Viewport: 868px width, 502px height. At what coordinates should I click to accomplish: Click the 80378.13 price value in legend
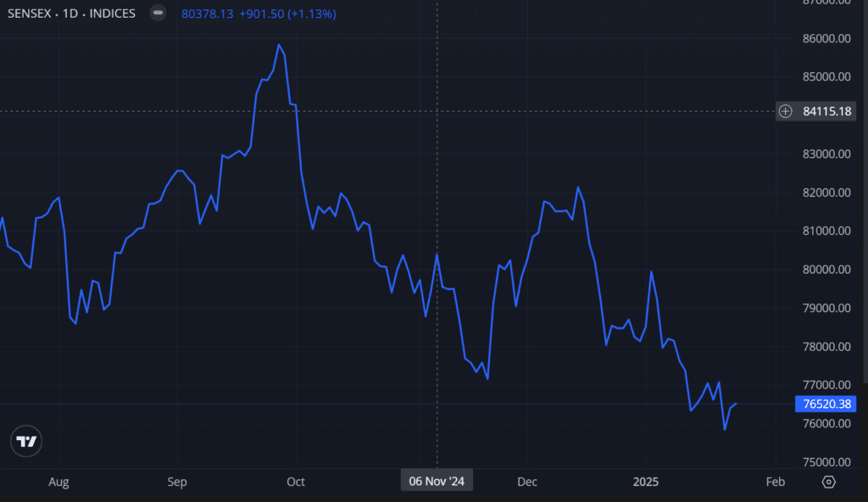pyautogui.click(x=208, y=14)
